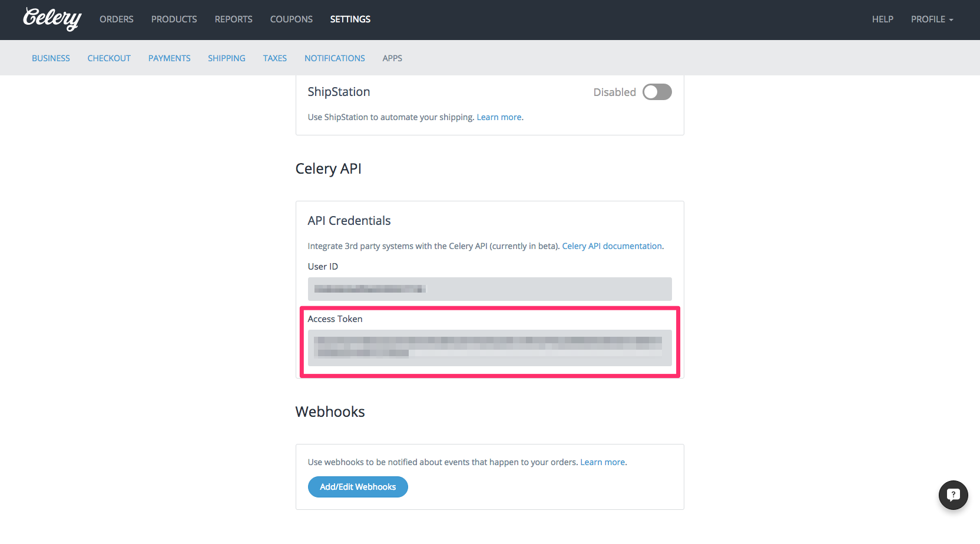Click the Disabled status label
980x544 pixels.
pos(615,92)
